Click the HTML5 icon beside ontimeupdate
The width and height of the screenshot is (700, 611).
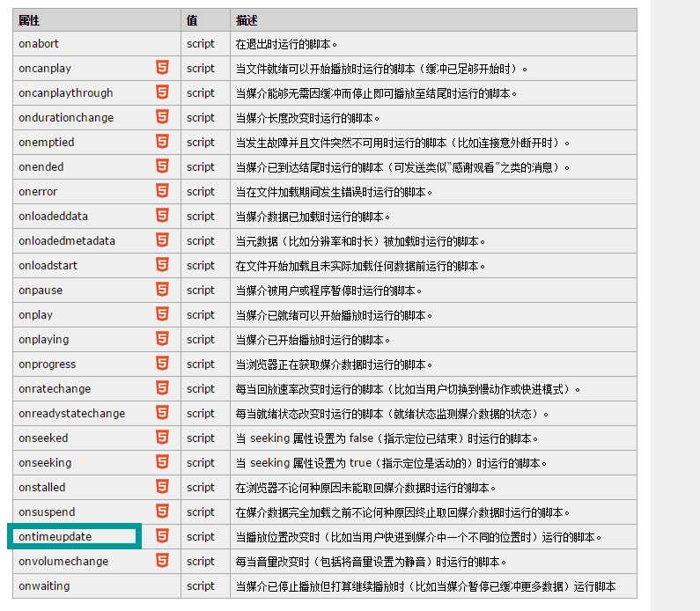(x=163, y=536)
